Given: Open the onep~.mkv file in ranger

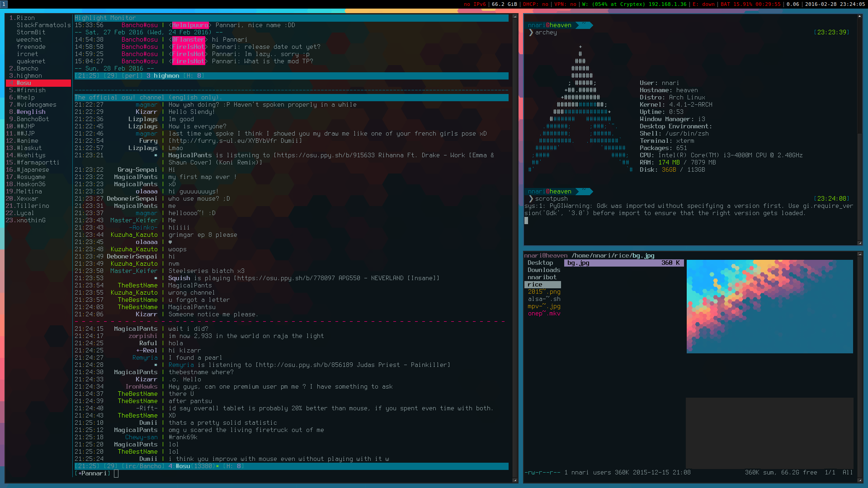Looking at the screenshot, I should pos(544,314).
